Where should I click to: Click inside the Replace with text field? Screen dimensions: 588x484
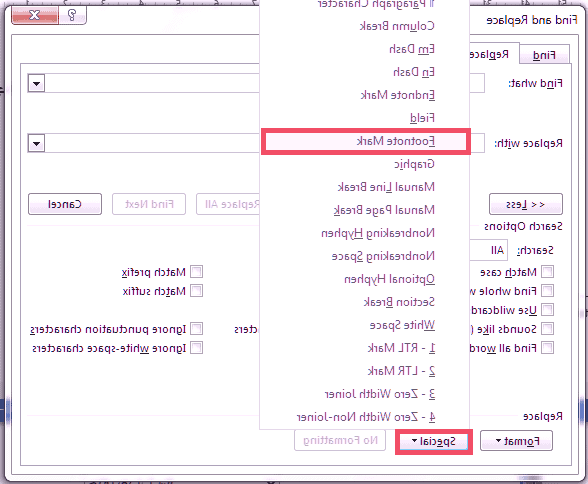click(x=152, y=143)
